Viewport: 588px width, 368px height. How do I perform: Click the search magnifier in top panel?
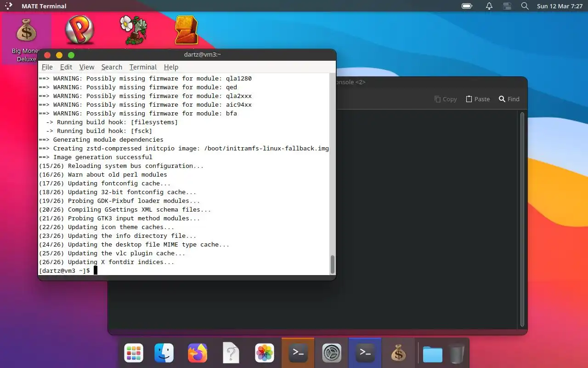tap(525, 6)
